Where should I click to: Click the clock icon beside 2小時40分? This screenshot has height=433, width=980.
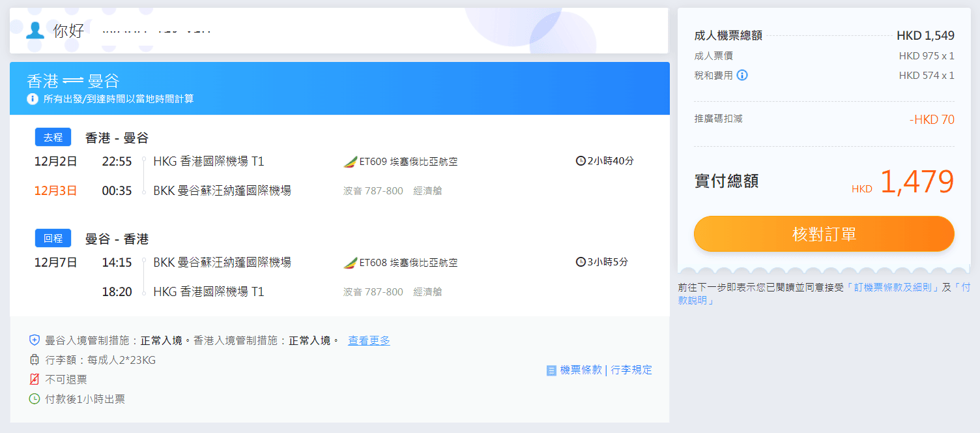click(581, 161)
